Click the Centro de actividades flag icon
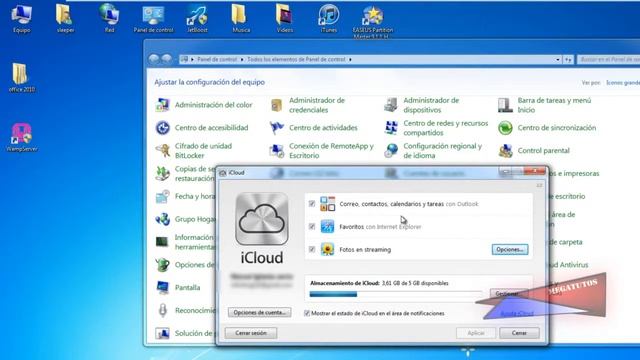The height and width of the screenshot is (360, 640). coord(277,128)
